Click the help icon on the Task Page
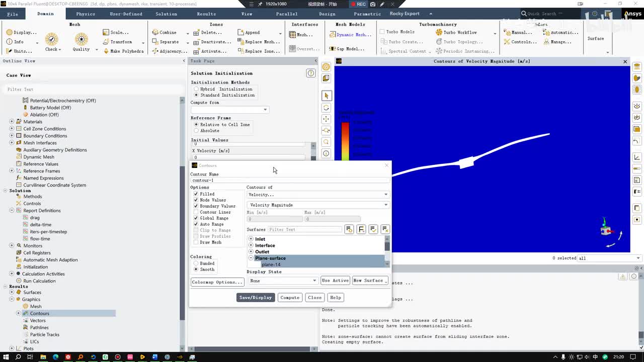The image size is (644, 362). coord(311,73)
